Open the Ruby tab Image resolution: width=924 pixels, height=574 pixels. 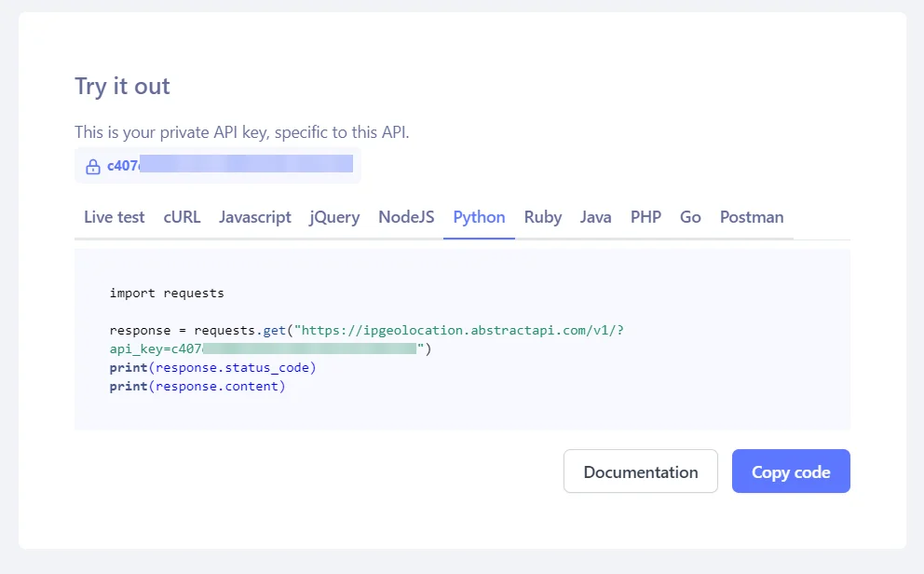[x=543, y=217]
